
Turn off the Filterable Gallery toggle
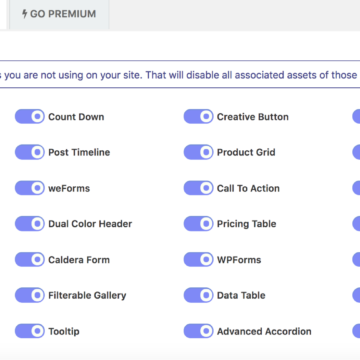click(x=30, y=295)
